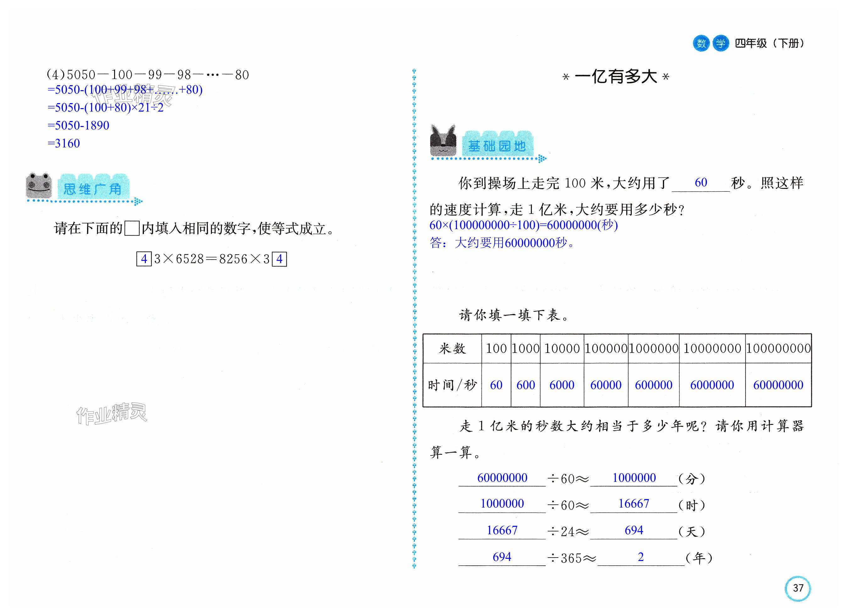This screenshot has height=616, width=848.
Task: Click the blue 数 circle badge
Action: 701,43
